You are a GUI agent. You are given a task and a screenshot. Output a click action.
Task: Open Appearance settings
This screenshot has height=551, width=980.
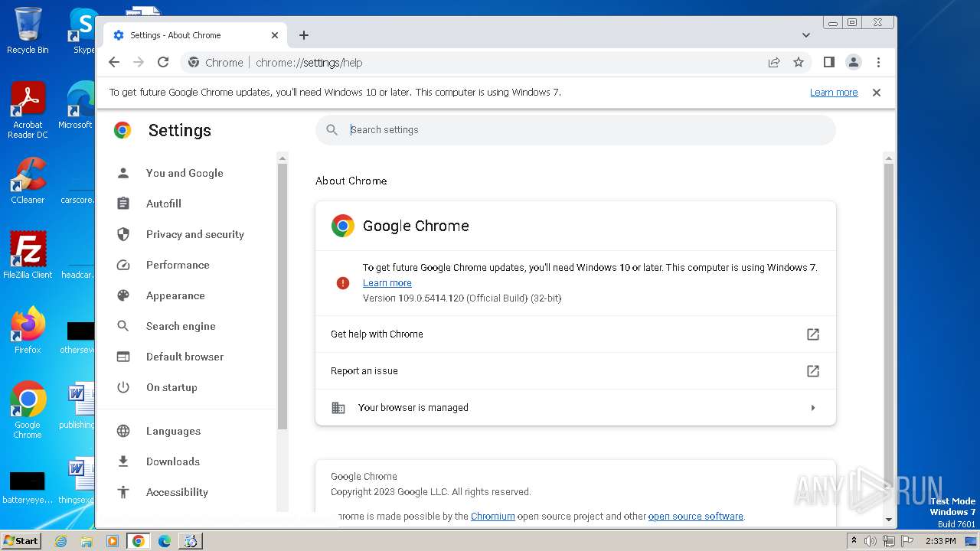point(175,295)
